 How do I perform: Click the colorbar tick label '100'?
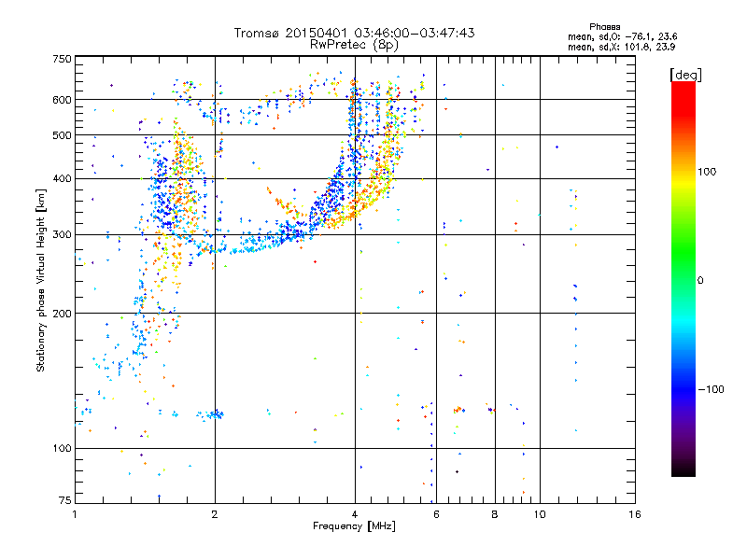coord(707,172)
